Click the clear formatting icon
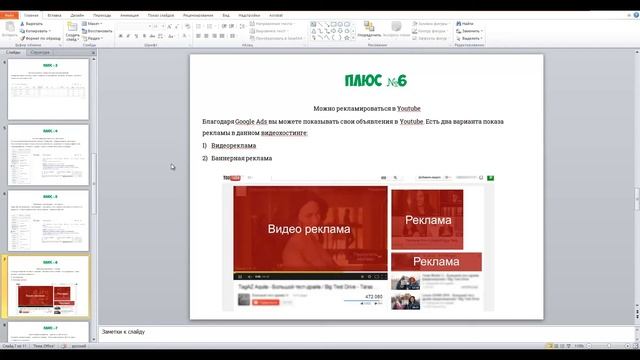The image size is (640, 360). pyautogui.click(x=187, y=26)
